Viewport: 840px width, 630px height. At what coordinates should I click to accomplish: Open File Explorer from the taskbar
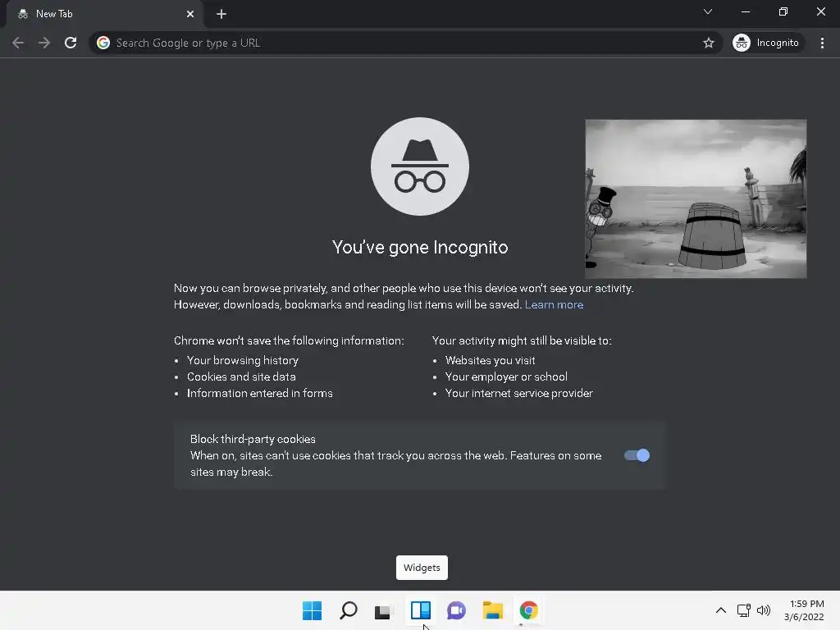point(492,610)
